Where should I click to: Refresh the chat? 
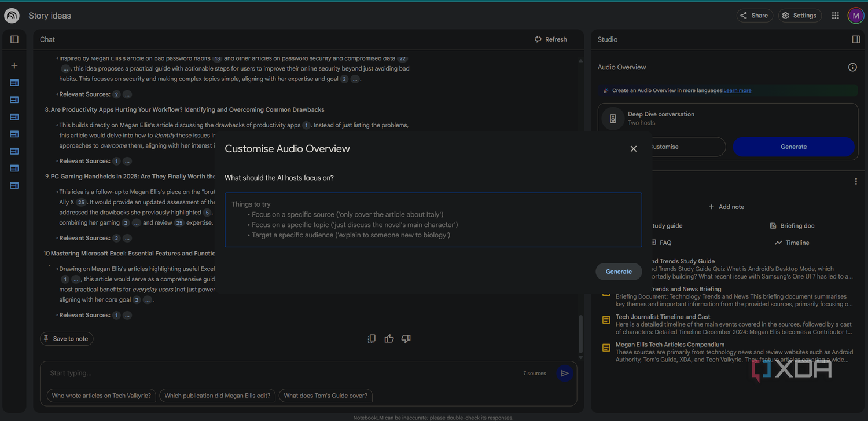pos(550,39)
